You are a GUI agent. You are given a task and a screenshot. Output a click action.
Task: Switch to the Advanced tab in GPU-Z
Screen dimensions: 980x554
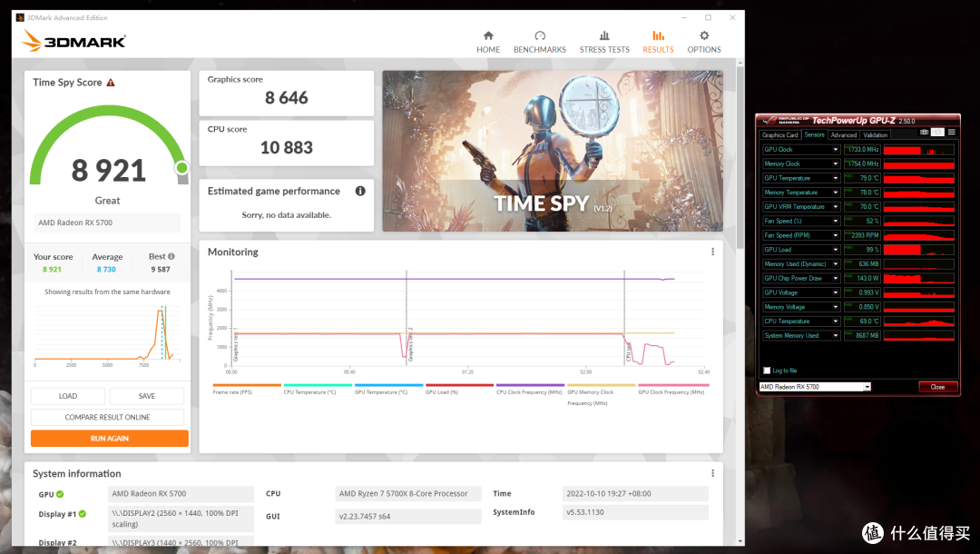[843, 135]
